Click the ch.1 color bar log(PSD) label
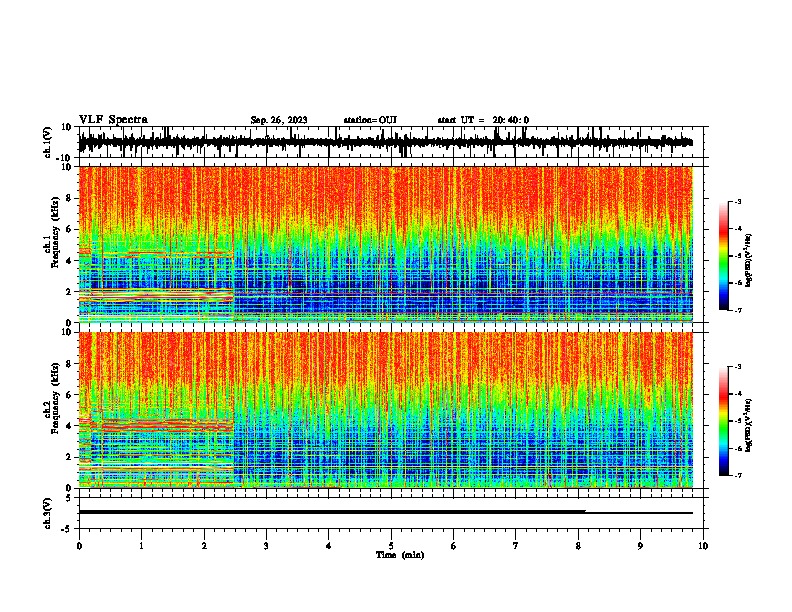 (749, 260)
